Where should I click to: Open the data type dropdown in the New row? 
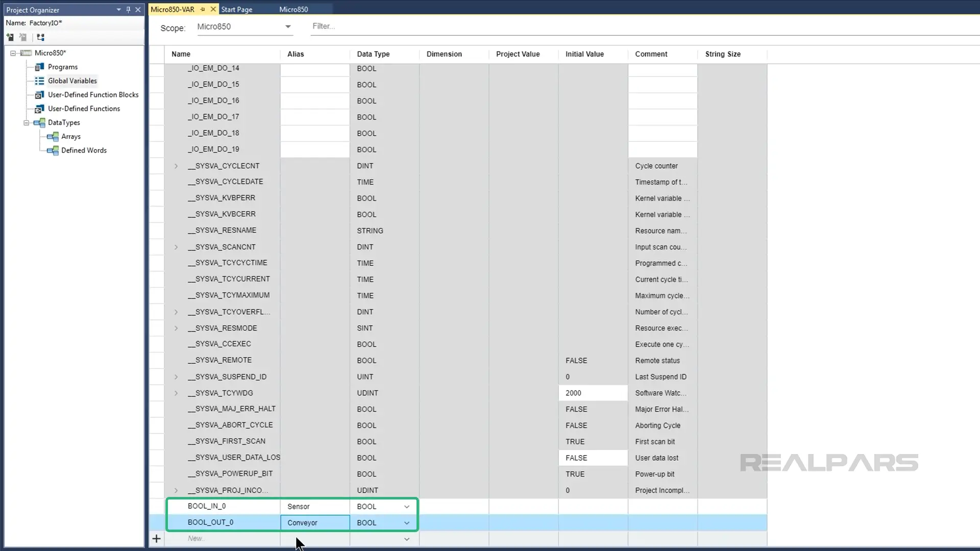[407, 539]
